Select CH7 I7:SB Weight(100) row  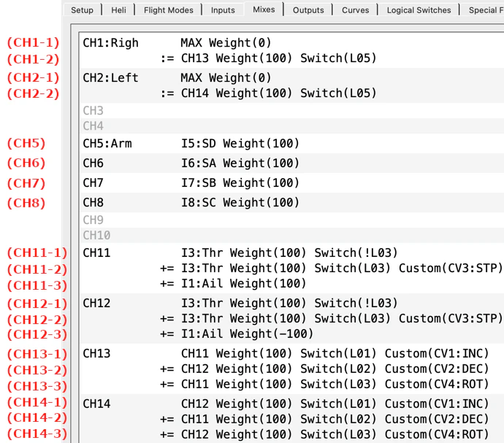[x=291, y=182]
